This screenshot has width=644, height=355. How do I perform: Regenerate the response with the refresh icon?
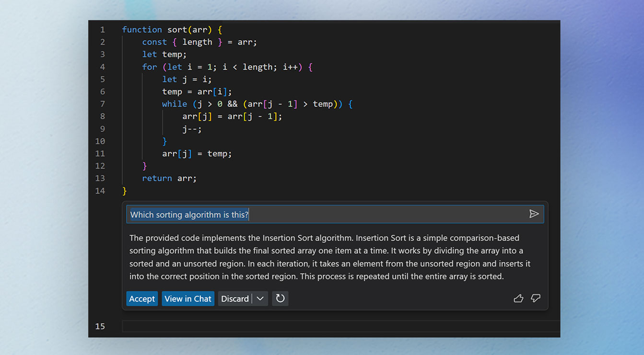(280, 298)
